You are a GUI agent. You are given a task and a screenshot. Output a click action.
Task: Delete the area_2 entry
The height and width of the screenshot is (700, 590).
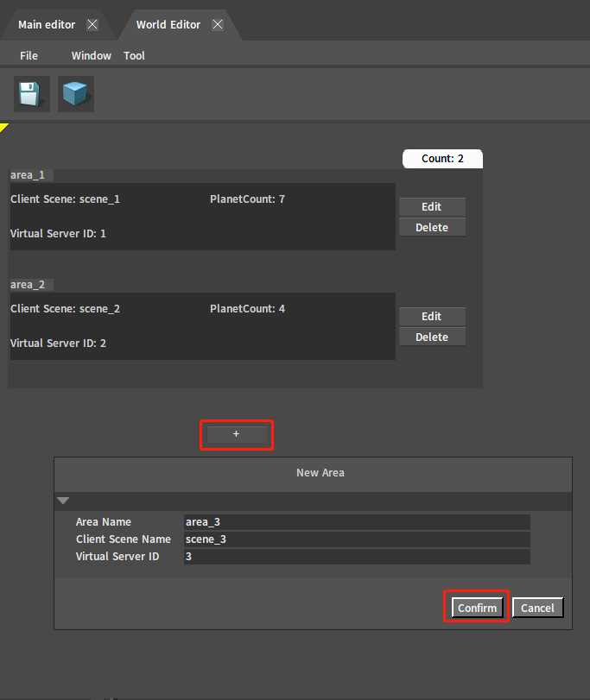tap(432, 337)
